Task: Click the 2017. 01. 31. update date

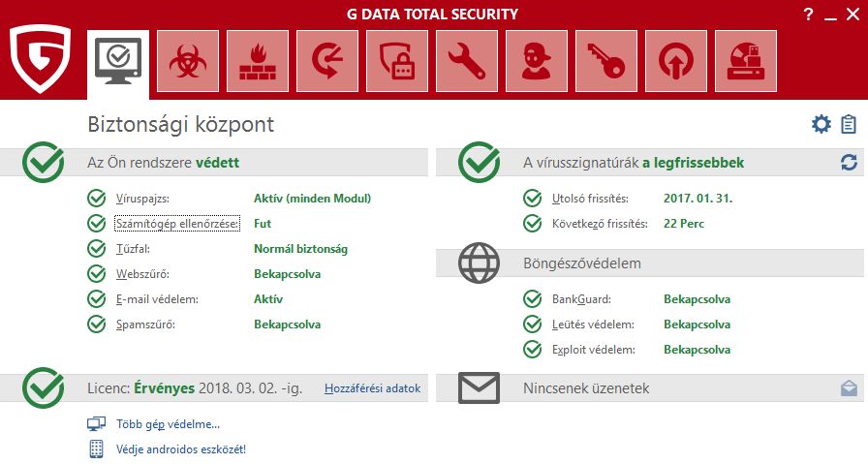Action: pos(698,199)
